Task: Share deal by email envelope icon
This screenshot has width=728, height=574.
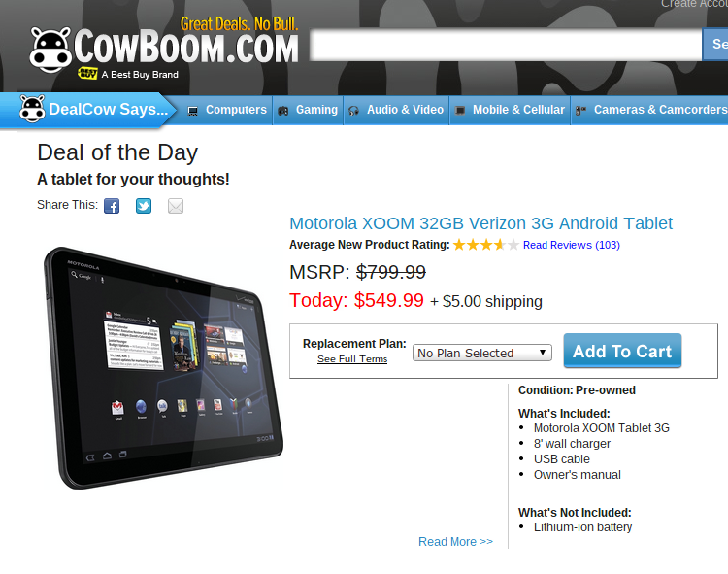Action: 176,206
